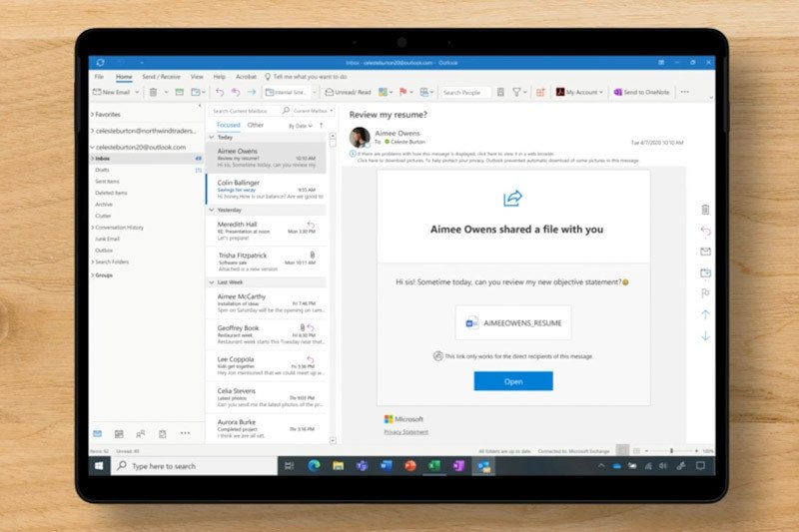Click the envelope icon beside the reading pane
The image size is (799, 532).
pos(705,252)
